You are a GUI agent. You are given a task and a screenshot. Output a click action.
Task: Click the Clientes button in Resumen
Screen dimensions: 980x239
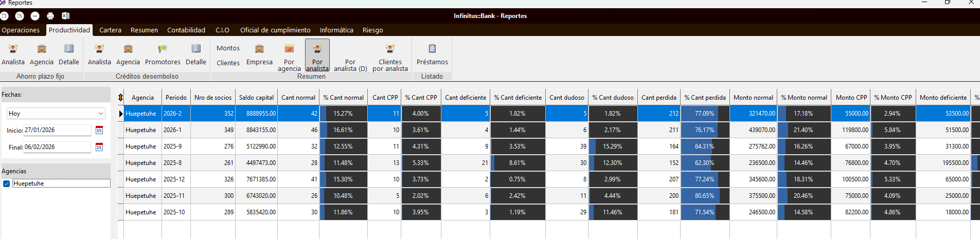228,63
